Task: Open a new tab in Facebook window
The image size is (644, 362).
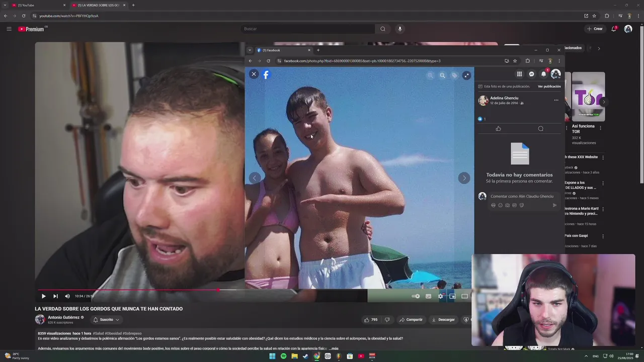Action: click(318, 50)
